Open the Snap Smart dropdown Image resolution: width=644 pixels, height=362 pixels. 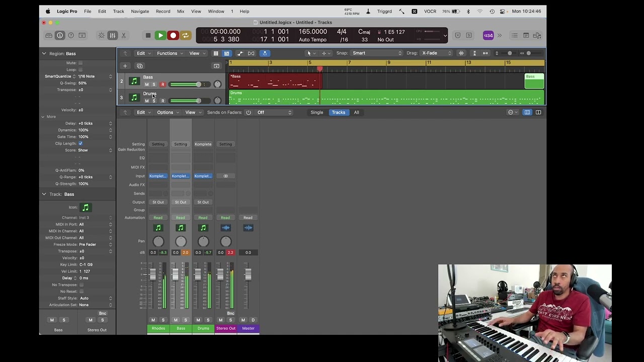point(377,53)
